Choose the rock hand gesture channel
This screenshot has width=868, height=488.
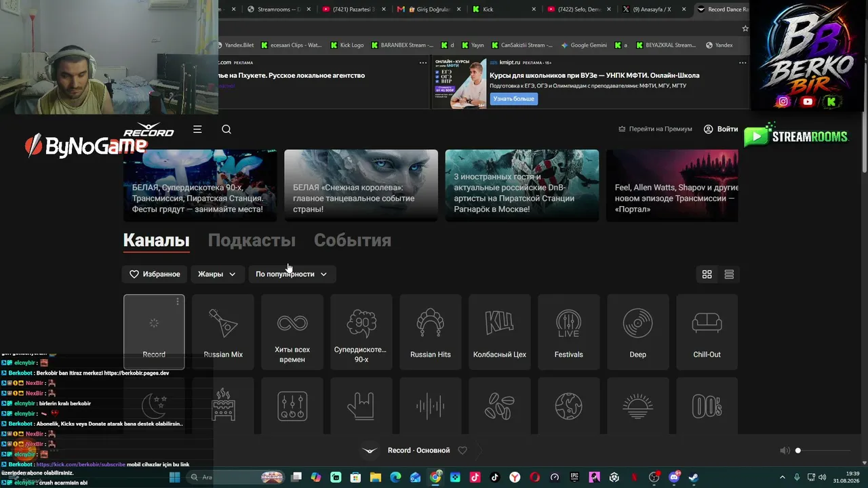361,405
